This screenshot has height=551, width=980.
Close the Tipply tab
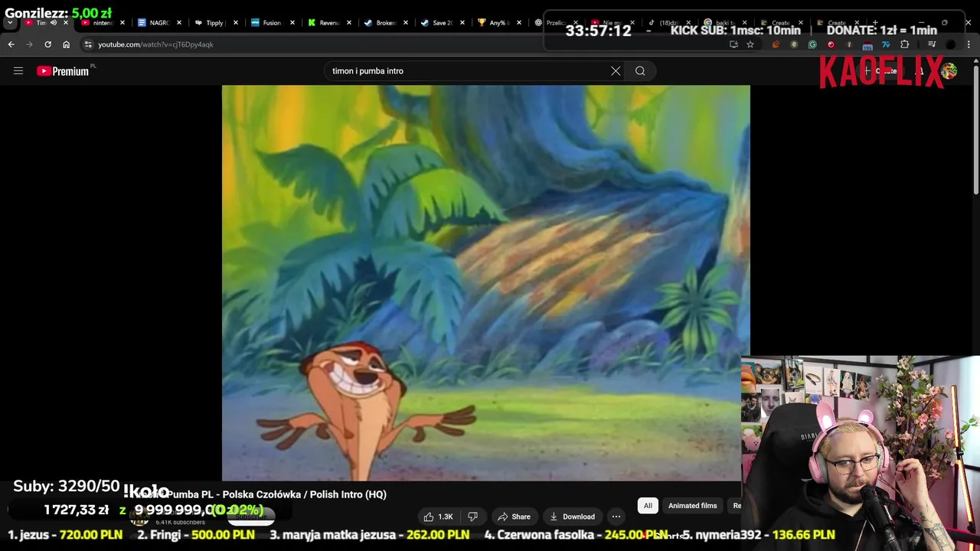235,23
